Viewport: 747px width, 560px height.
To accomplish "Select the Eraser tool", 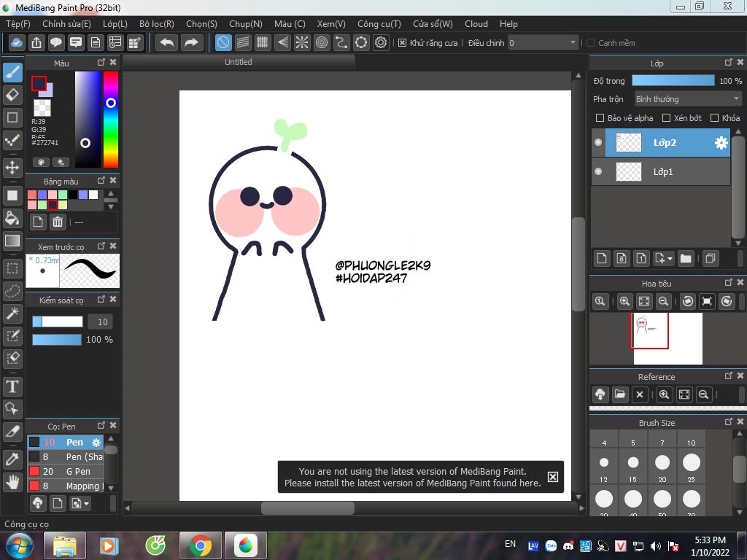I will [x=13, y=95].
